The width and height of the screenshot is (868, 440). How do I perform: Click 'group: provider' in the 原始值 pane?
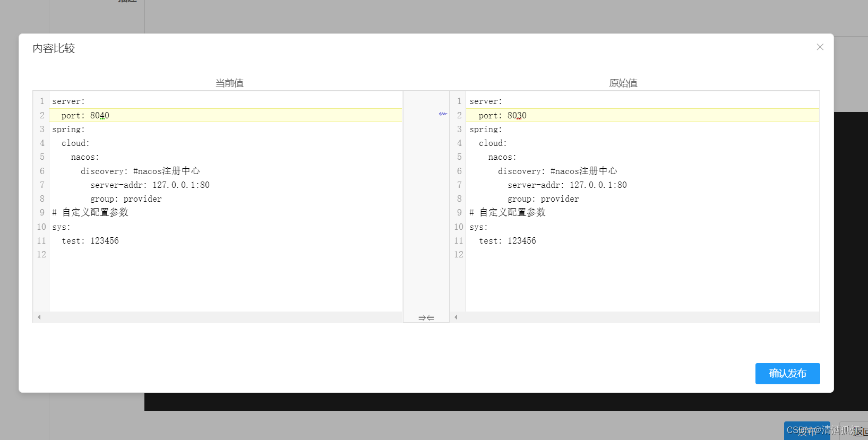tap(543, 199)
